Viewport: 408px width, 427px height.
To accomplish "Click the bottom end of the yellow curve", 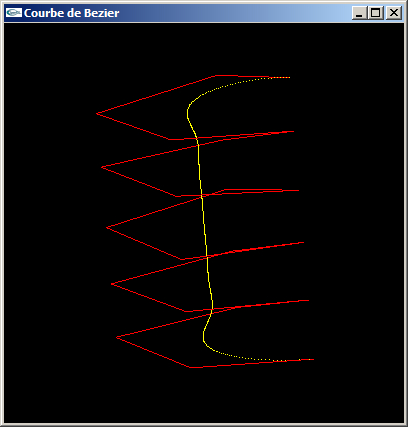I will point(312,359).
